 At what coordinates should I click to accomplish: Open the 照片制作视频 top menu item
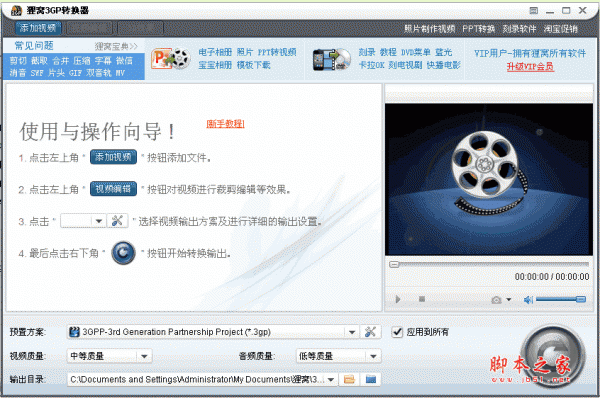[429, 29]
